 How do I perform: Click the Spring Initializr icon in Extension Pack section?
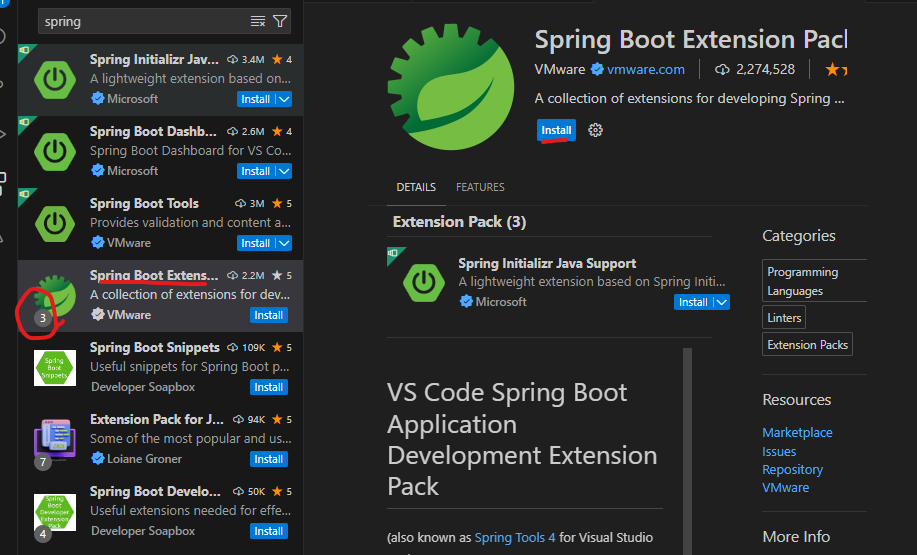pyautogui.click(x=424, y=283)
